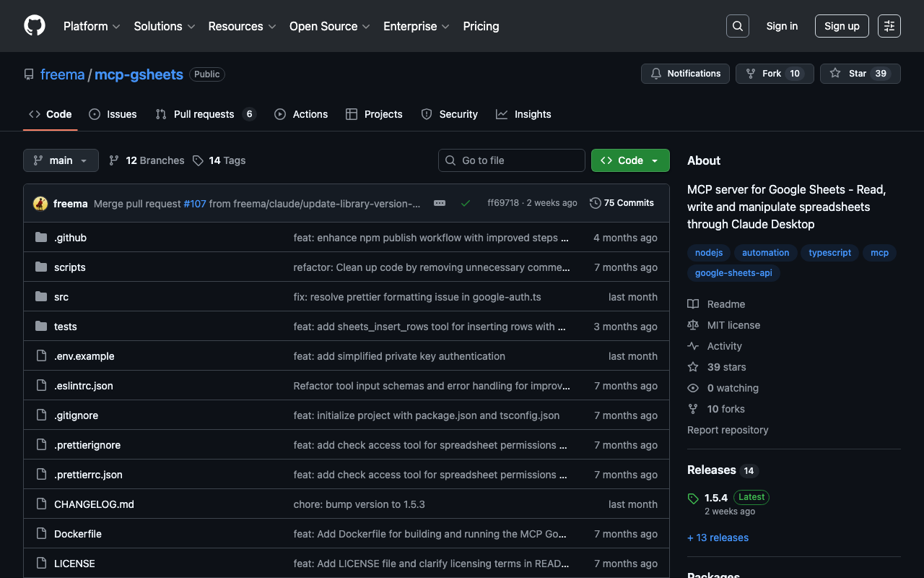924x578 pixels.
Task: Open the search magnifier icon
Action: [x=737, y=26]
